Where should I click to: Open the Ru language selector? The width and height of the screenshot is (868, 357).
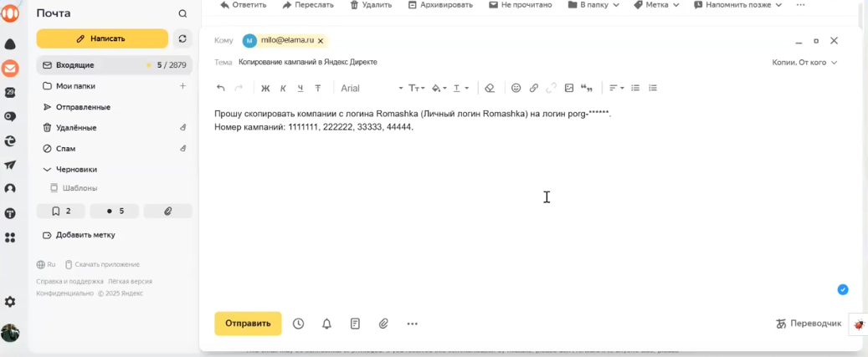[x=46, y=264]
